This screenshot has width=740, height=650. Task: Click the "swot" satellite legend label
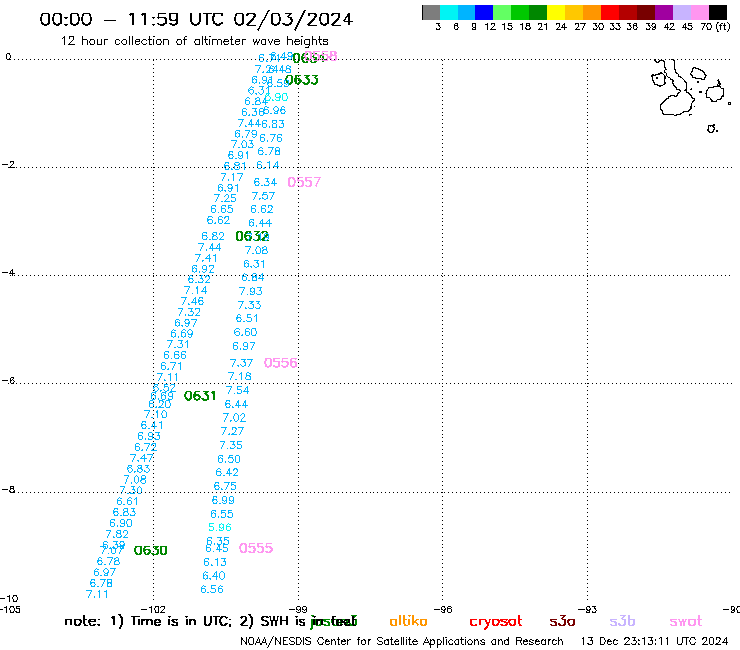click(686, 622)
